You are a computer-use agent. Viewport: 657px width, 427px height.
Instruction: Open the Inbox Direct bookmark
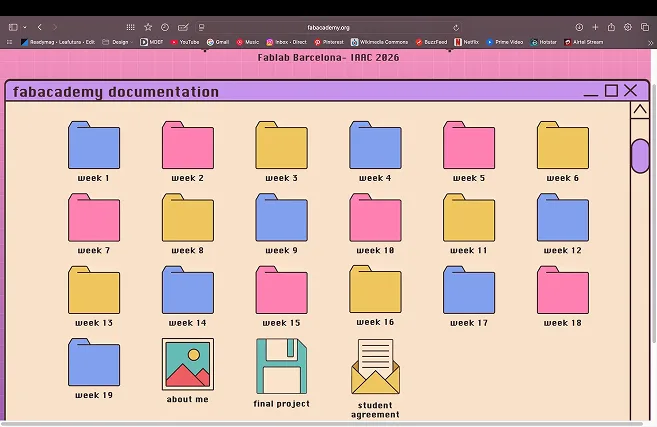point(287,42)
